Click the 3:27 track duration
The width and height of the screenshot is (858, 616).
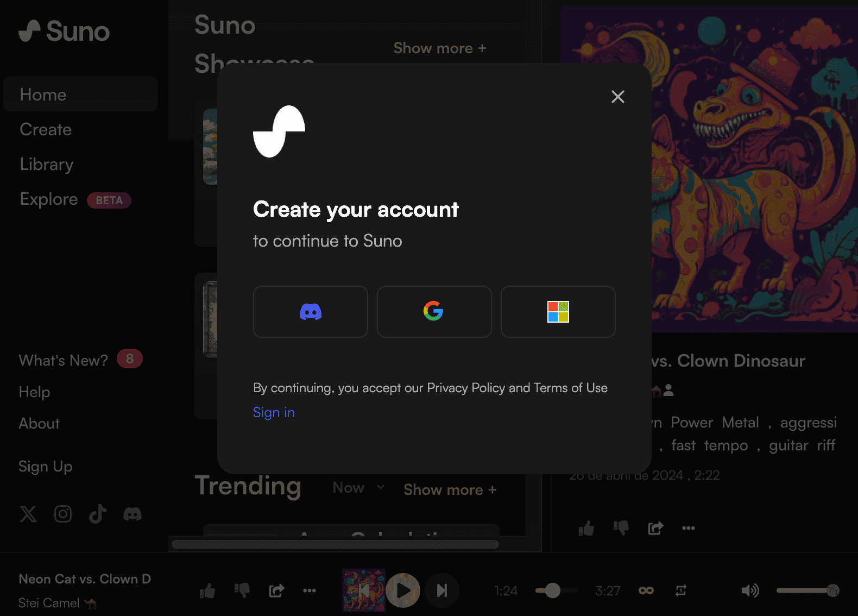tap(608, 590)
